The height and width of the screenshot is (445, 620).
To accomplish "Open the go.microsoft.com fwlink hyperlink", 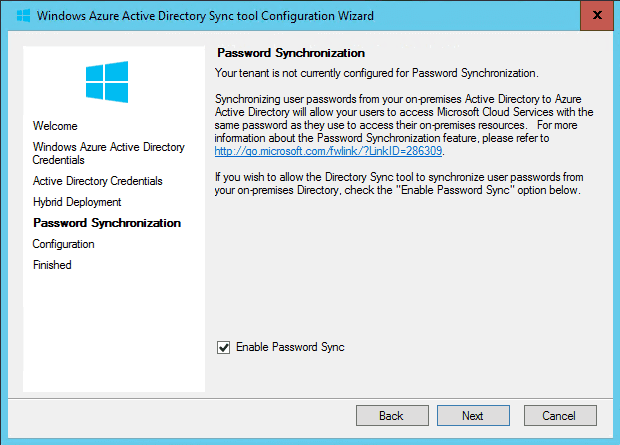I will click(x=328, y=151).
